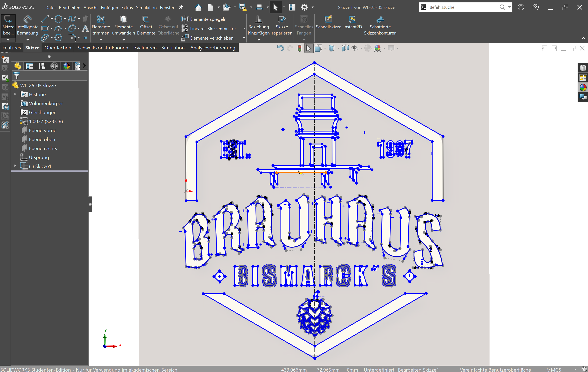The image size is (588, 372).
Task: Toggle the Select cursor in view toolbar
Action: point(309,48)
